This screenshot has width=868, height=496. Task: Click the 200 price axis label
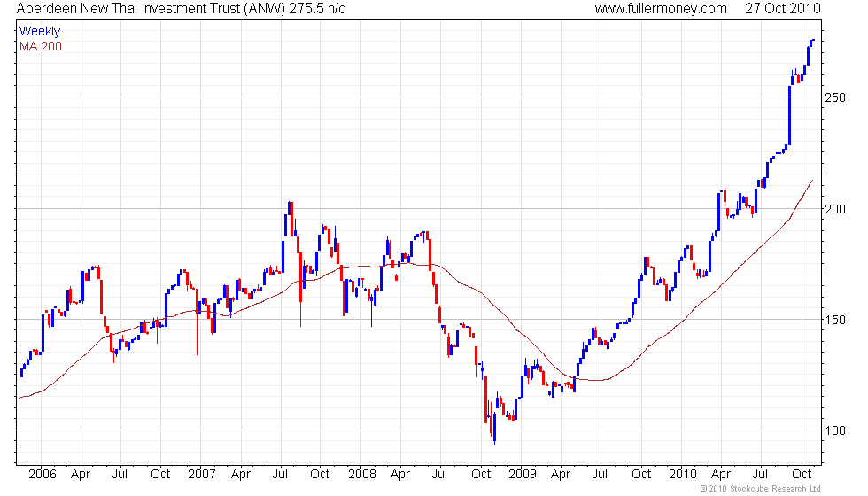click(834, 209)
